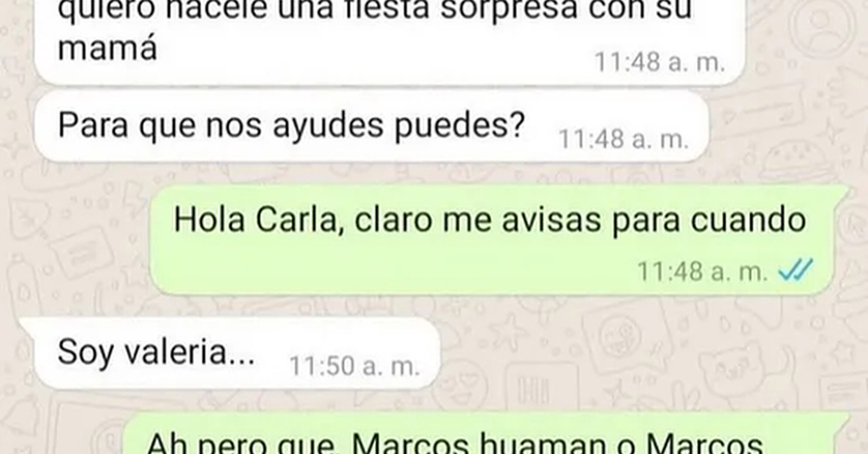Select the 'Para que nos ayudes puedes?' message
The height and width of the screenshot is (454, 868).
[372, 127]
